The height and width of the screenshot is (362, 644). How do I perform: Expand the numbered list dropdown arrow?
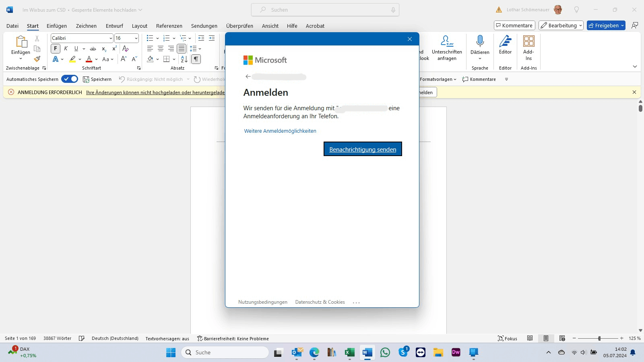click(x=174, y=38)
